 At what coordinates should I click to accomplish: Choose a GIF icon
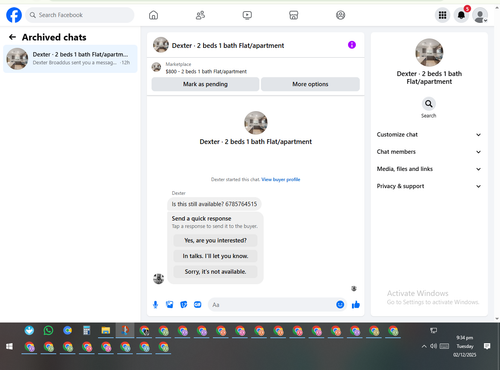(x=198, y=304)
